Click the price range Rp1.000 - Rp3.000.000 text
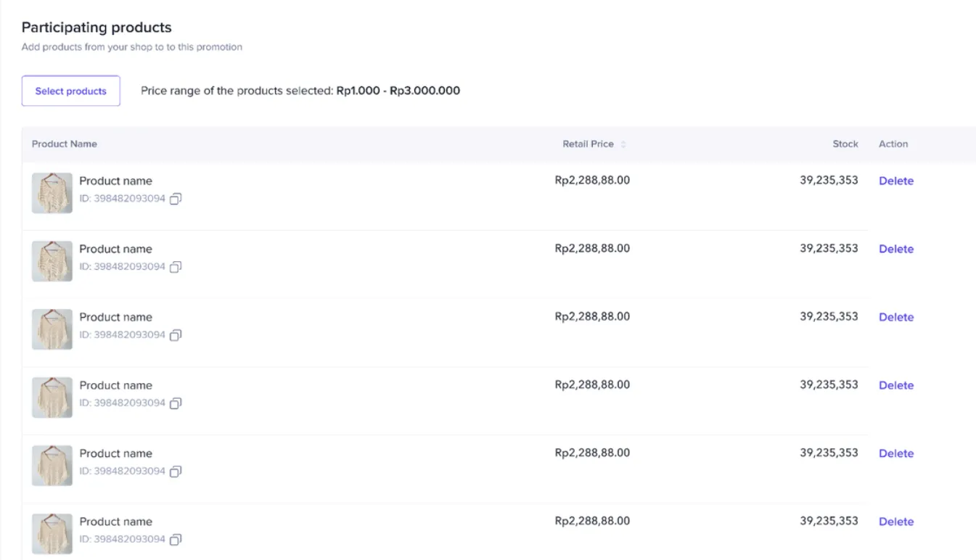Viewport: 976px width, 560px height. point(398,91)
